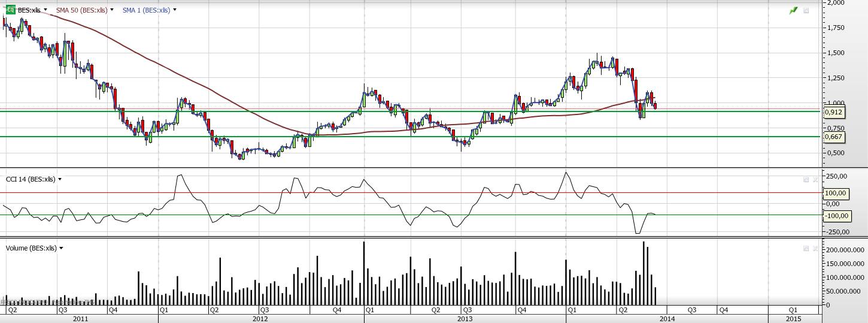
Task: Close the Volume panel
Action: pyautogui.click(x=815, y=248)
